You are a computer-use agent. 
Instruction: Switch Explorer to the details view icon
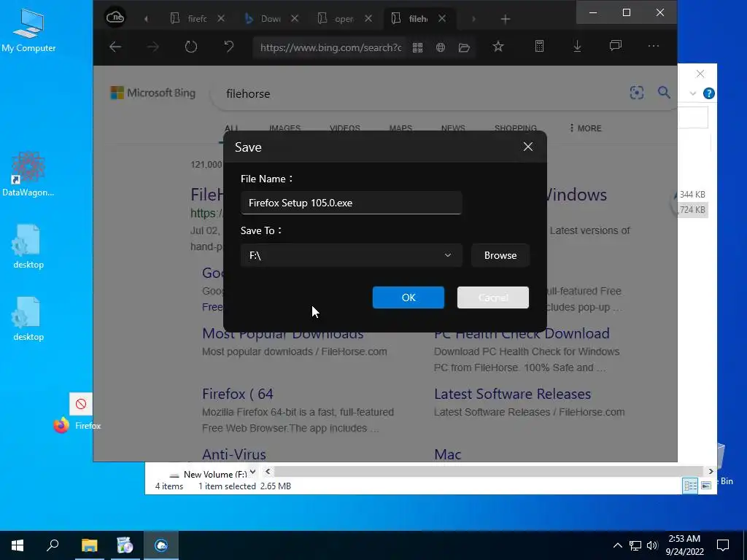pos(690,485)
